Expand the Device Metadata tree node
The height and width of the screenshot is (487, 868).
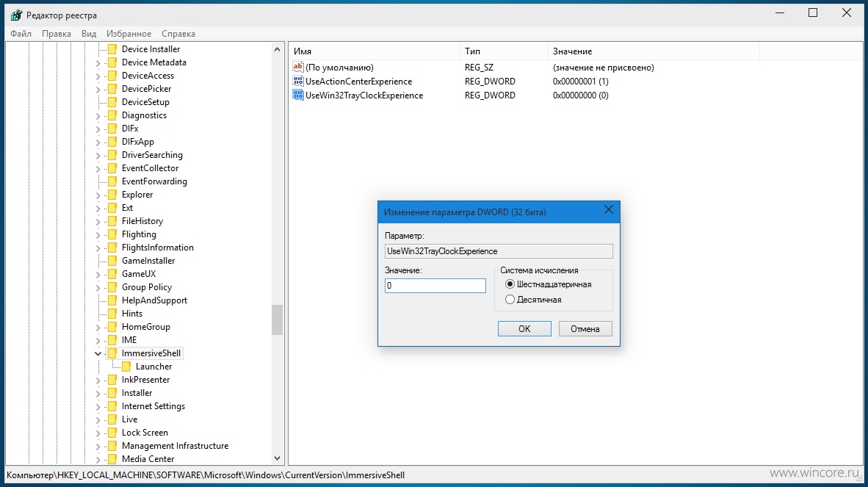point(98,62)
